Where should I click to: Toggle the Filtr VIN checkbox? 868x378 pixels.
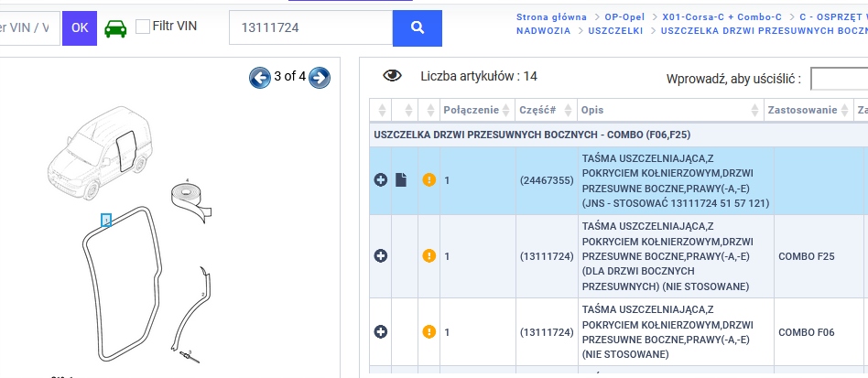(143, 27)
